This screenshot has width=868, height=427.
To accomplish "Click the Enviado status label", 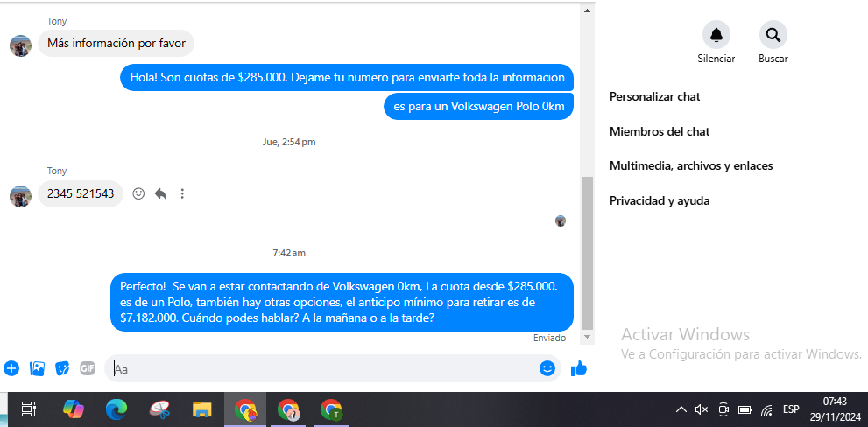I will pos(550,338).
